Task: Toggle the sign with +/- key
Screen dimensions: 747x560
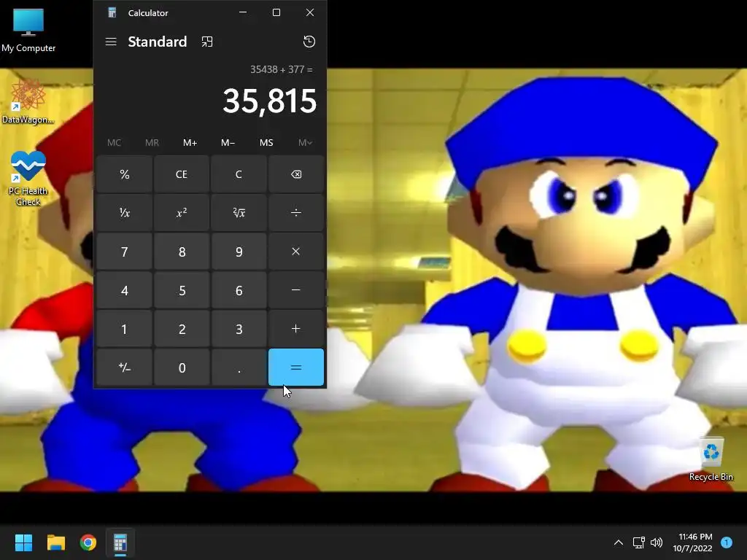Action: pos(124,367)
